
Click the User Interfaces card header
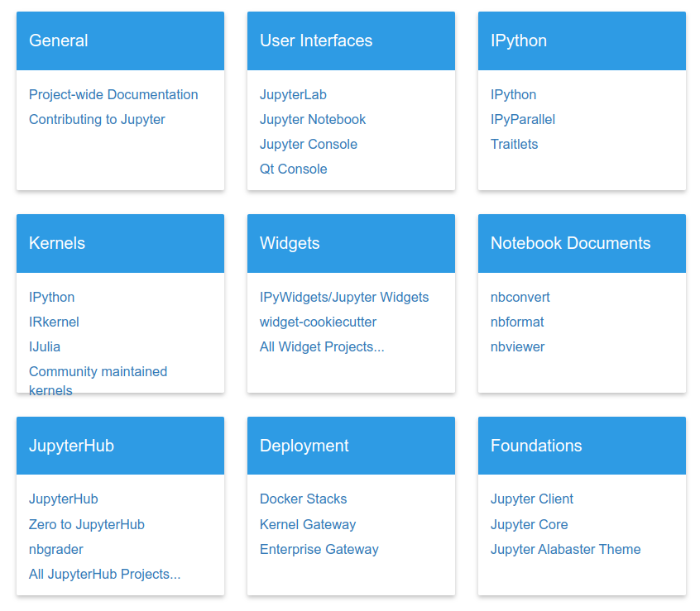(351, 41)
